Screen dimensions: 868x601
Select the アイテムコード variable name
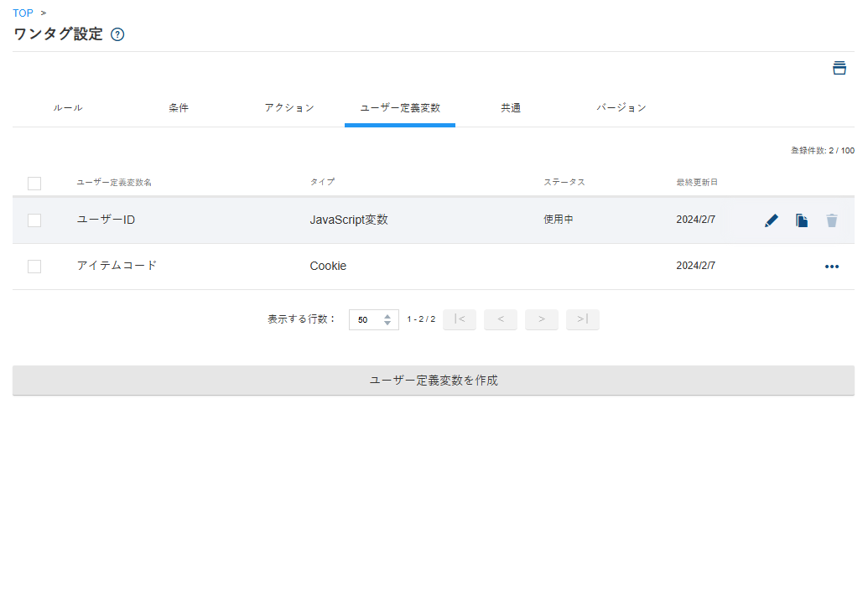click(117, 266)
